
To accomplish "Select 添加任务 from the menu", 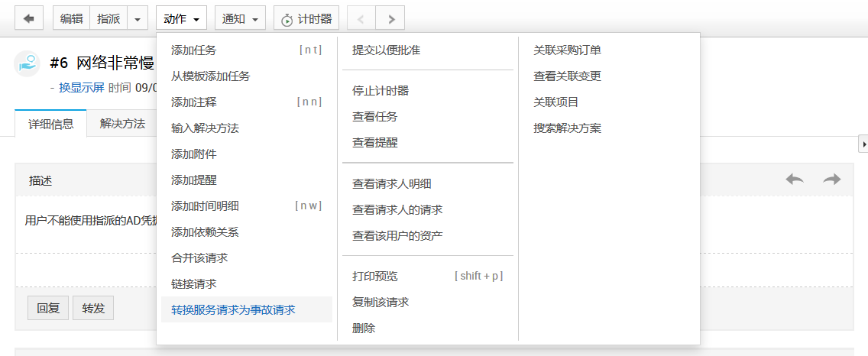I will [x=194, y=50].
